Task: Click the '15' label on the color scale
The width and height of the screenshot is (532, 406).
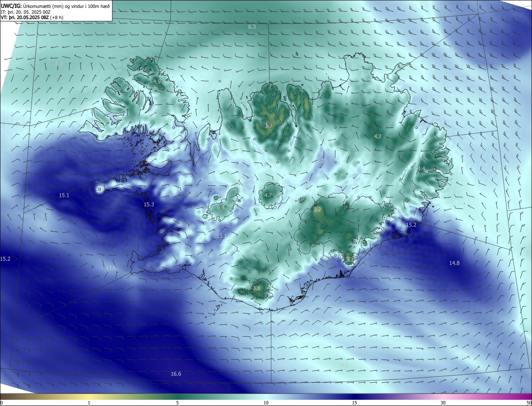Action: pyautogui.click(x=355, y=403)
